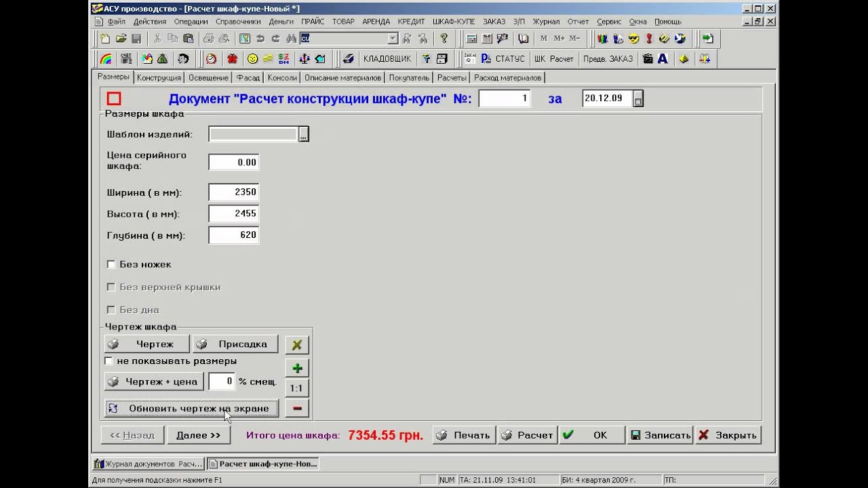Toggle the Без верхней крышки checkbox

pyautogui.click(x=111, y=287)
